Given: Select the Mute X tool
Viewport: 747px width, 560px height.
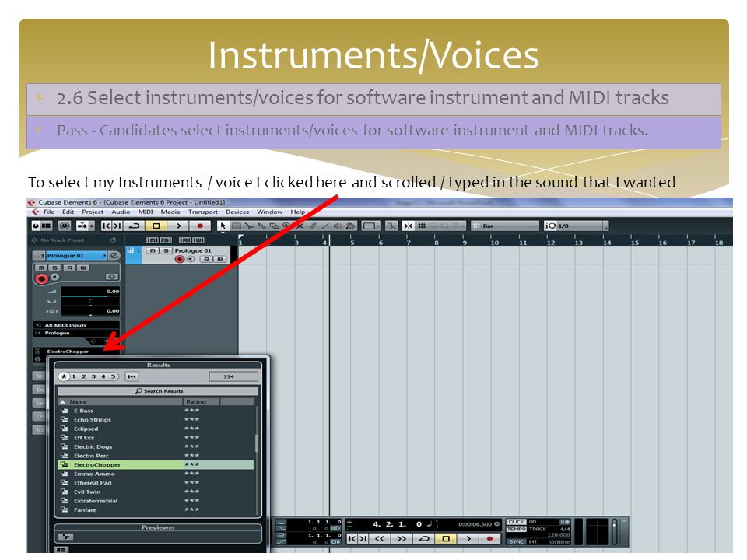Looking at the screenshot, I should coord(300,226).
